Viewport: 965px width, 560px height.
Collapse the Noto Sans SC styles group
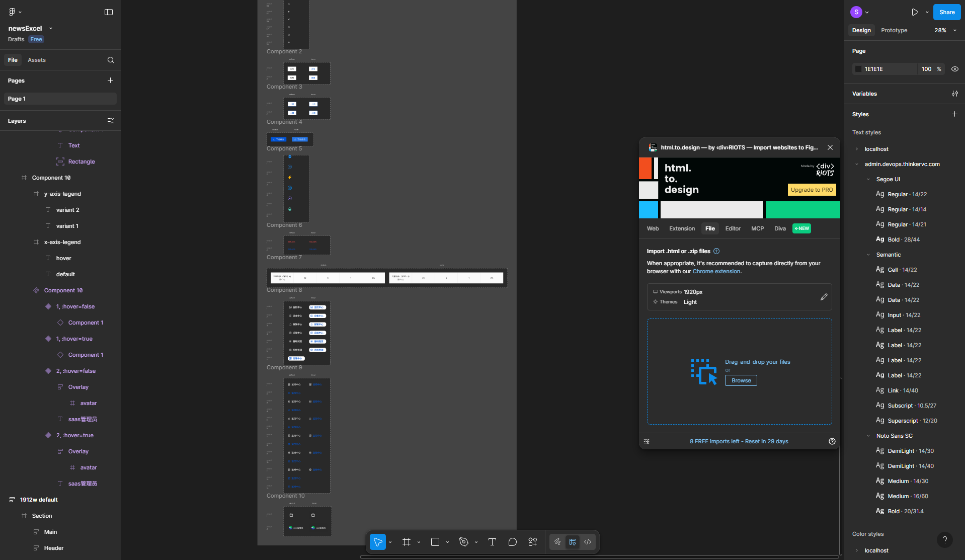[x=868, y=436]
